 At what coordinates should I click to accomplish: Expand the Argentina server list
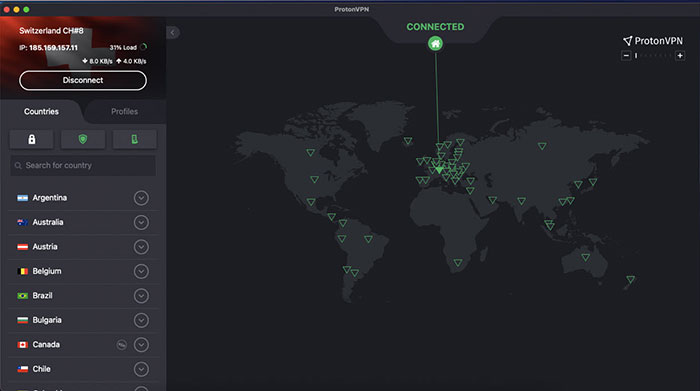pyautogui.click(x=141, y=198)
